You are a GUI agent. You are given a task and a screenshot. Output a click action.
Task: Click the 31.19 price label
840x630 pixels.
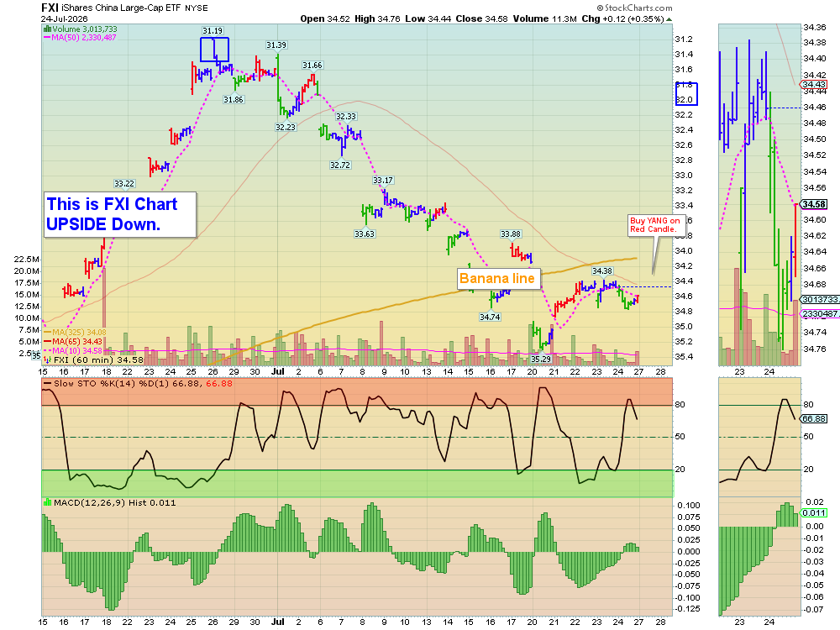pos(213,30)
